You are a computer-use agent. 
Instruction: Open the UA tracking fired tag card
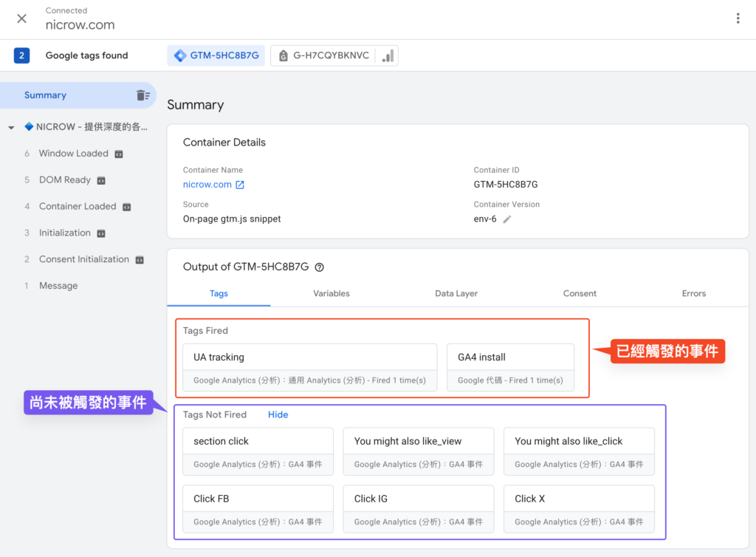310,367
